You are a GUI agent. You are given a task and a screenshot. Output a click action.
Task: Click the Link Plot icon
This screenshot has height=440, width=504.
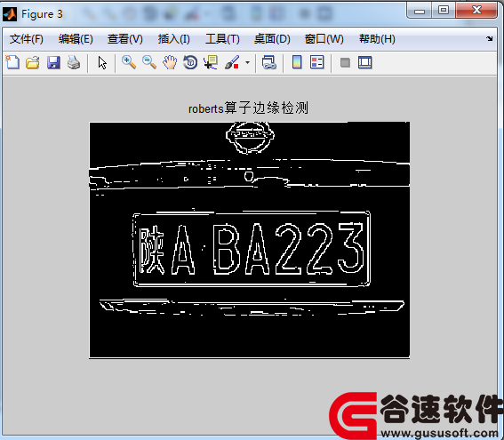(x=269, y=62)
